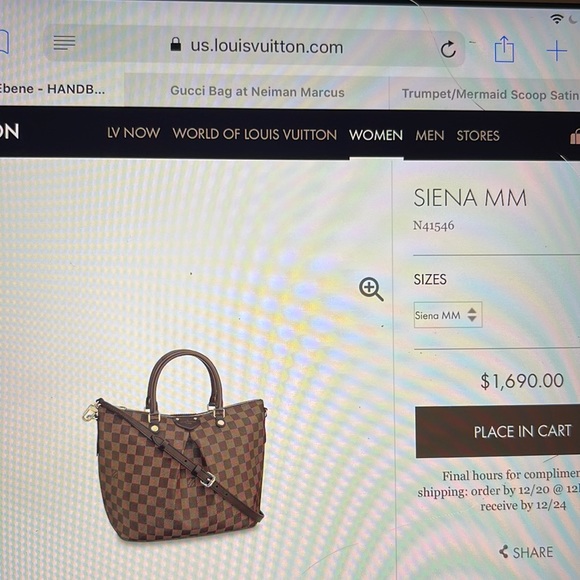Viewport: 580px width, 580px height.
Task: Click the SHARE link icon
Action: pos(503,551)
